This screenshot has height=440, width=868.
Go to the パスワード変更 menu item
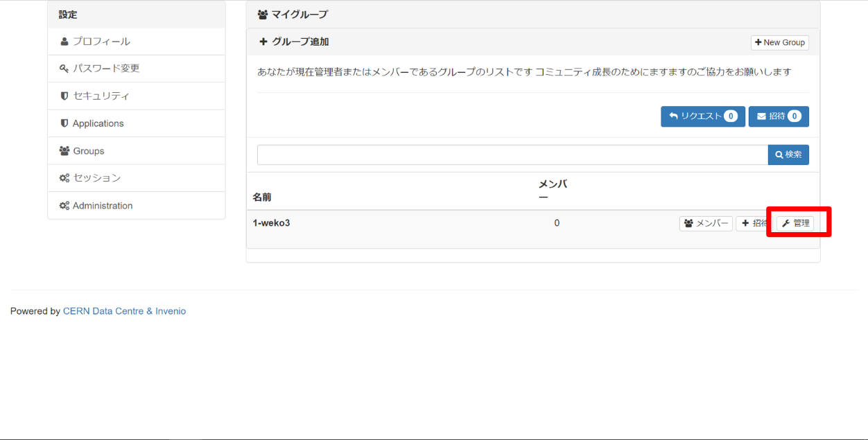106,69
